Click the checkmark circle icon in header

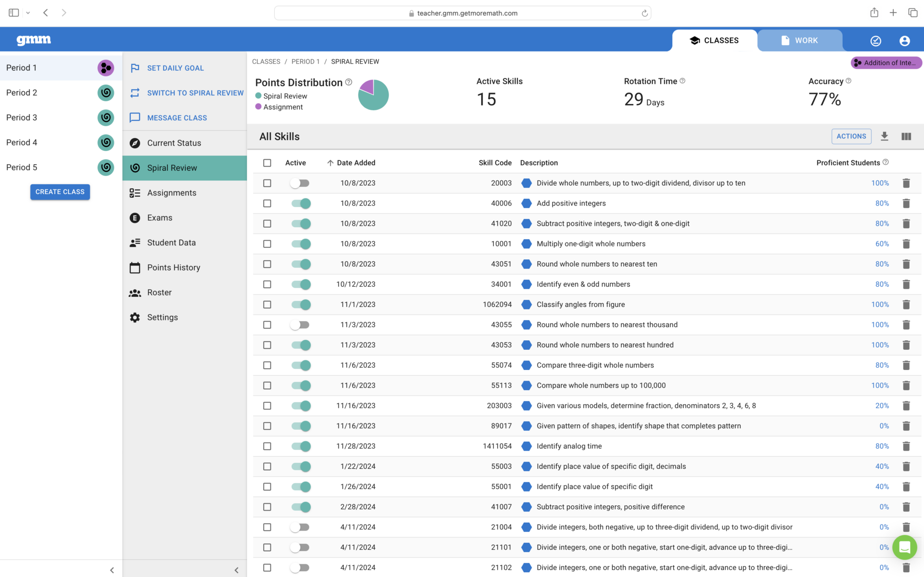click(875, 41)
